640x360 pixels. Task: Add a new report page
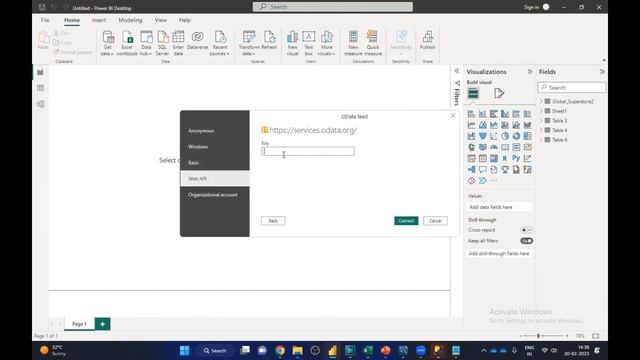click(102, 324)
